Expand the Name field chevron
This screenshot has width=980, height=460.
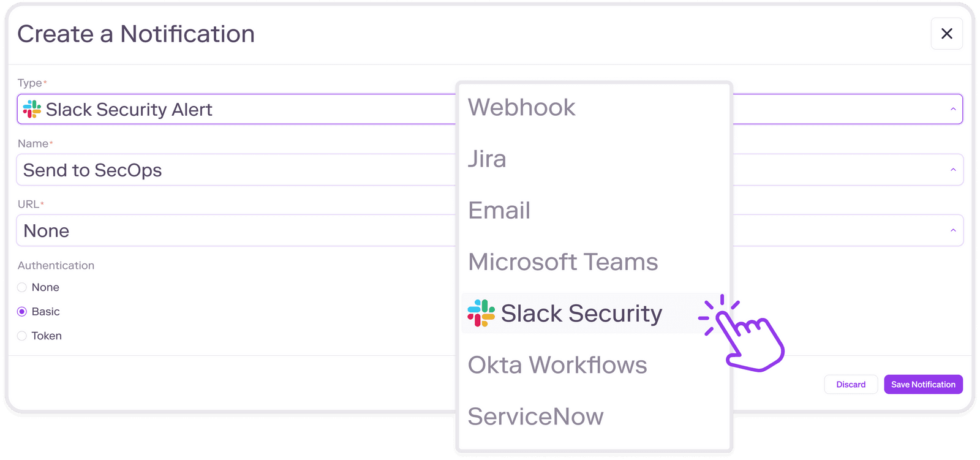tap(953, 170)
